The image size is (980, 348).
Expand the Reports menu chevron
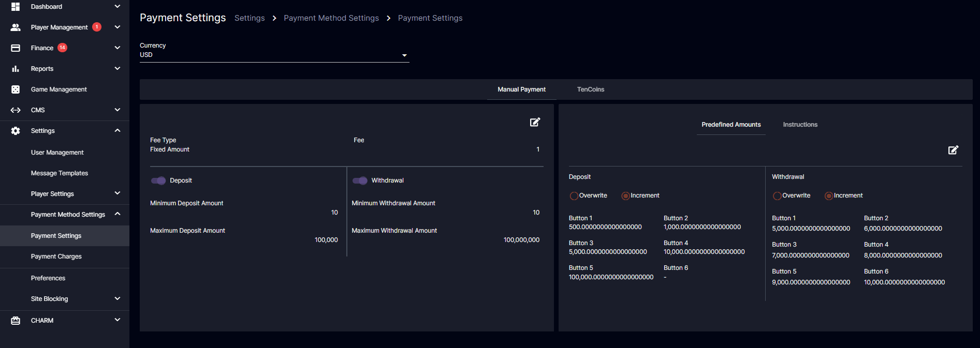point(118,69)
